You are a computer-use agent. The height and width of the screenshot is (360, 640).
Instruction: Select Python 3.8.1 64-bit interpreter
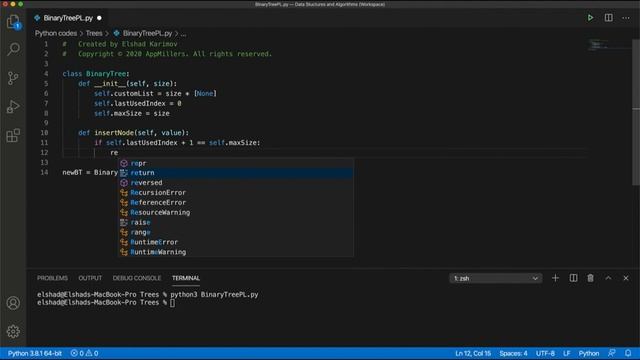[x=35, y=353]
